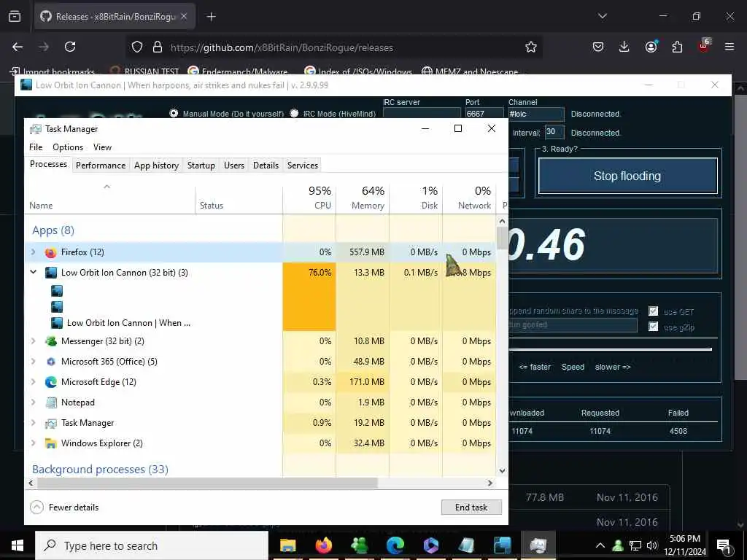The height and width of the screenshot is (560, 747).
Task: Click the Windows Start button
Action: (18, 545)
